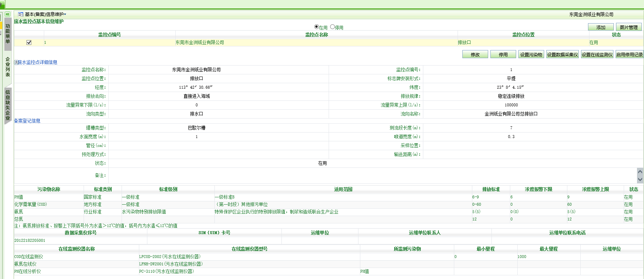
Task: Click the 停用 button below the table
Action: click(503, 54)
